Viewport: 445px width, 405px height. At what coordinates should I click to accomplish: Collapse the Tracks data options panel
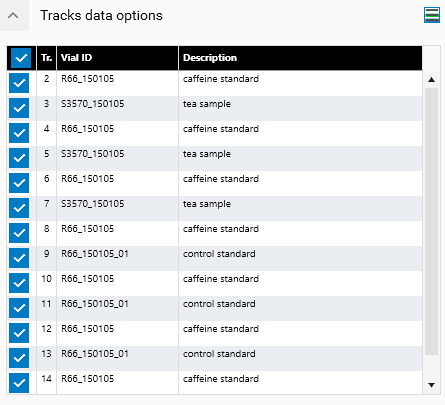click(13, 15)
